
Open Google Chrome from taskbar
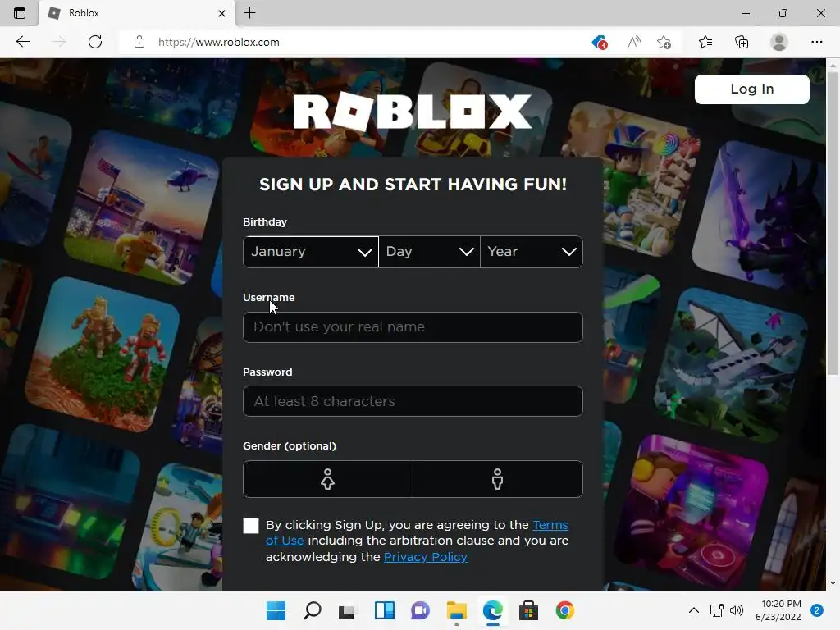click(x=564, y=610)
